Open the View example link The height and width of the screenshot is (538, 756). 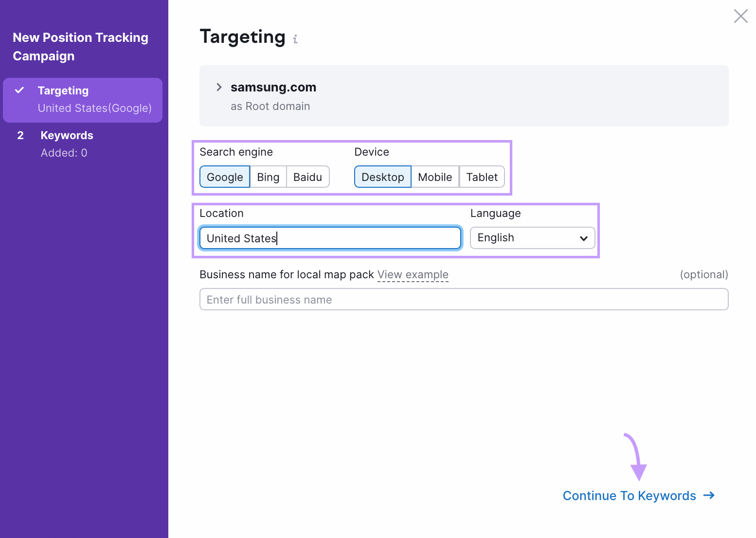click(x=413, y=274)
